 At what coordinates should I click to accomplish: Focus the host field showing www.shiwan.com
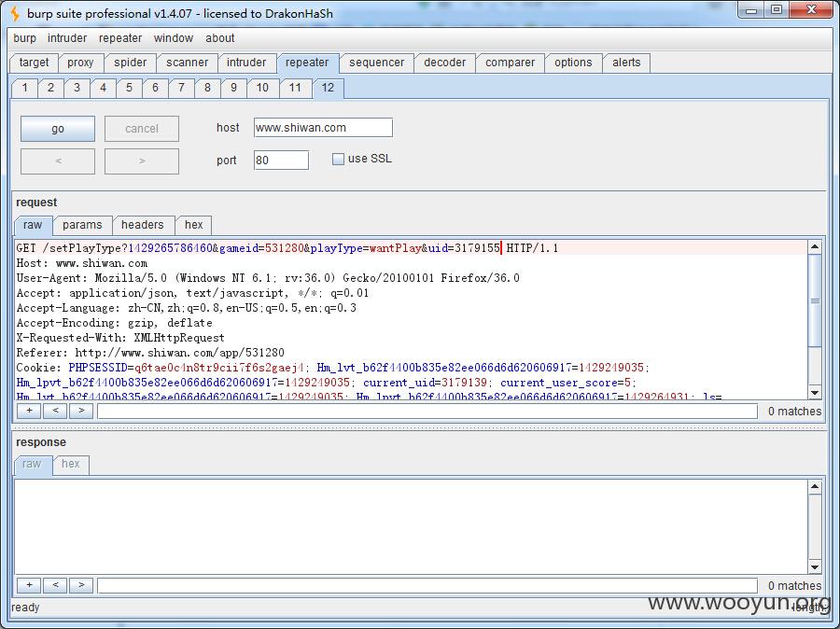pyautogui.click(x=323, y=128)
